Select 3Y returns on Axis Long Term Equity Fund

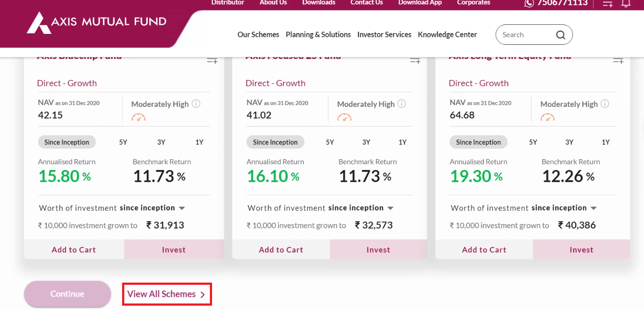point(569,142)
